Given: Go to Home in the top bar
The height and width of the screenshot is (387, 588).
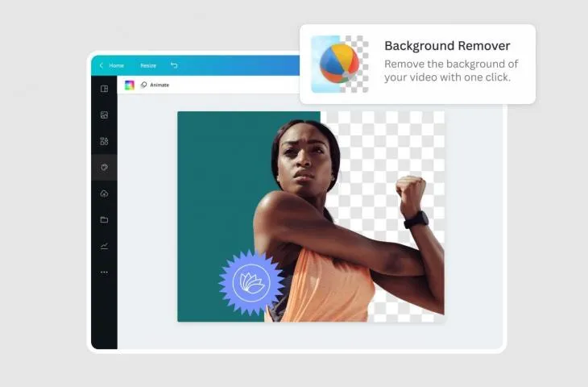Looking at the screenshot, I should [116, 65].
